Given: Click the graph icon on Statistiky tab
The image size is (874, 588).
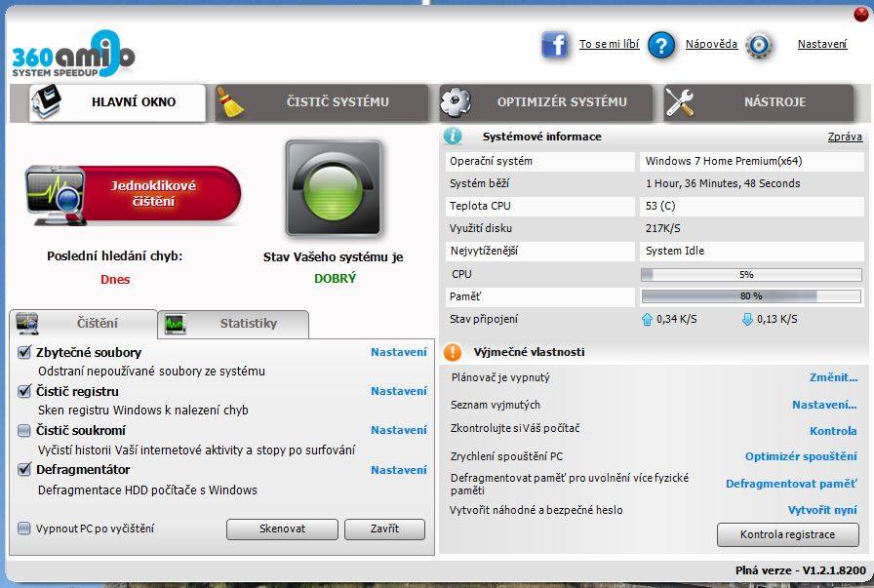Looking at the screenshot, I should [175, 324].
